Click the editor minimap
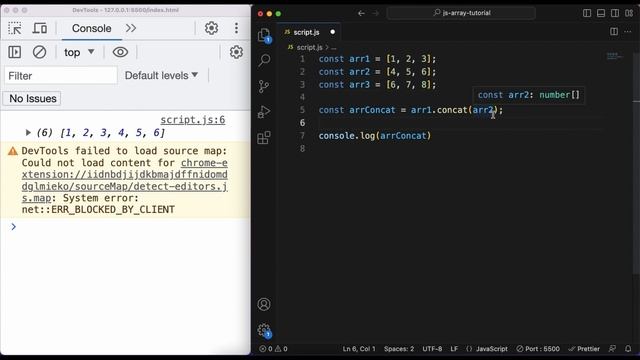The image size is (640, 360). pyautogui.click(x=614, y=57)
